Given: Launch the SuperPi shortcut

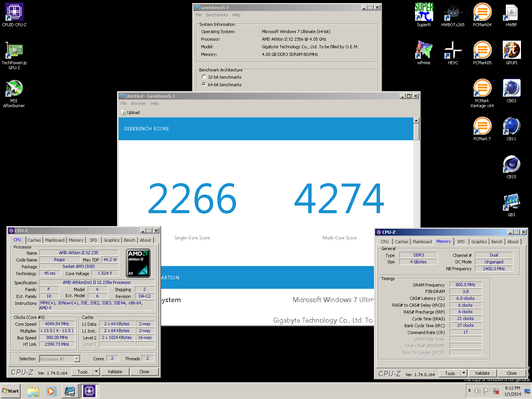Looking at the screenshot, I should tap(424, 15).
